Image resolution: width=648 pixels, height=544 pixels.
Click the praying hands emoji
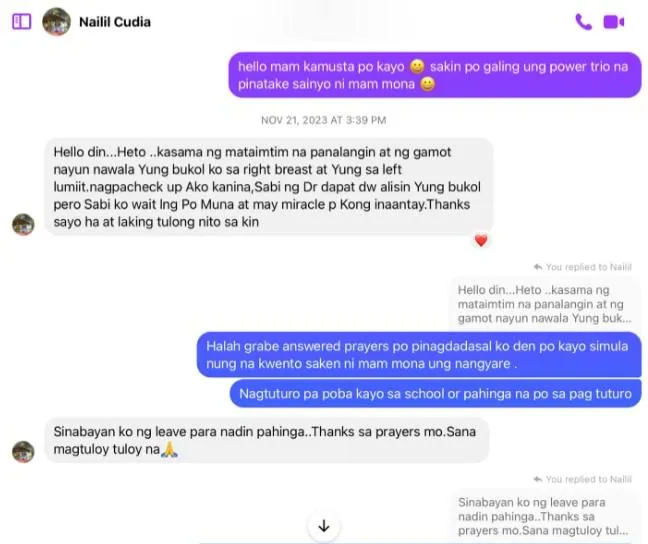click(x=169, y=449)
